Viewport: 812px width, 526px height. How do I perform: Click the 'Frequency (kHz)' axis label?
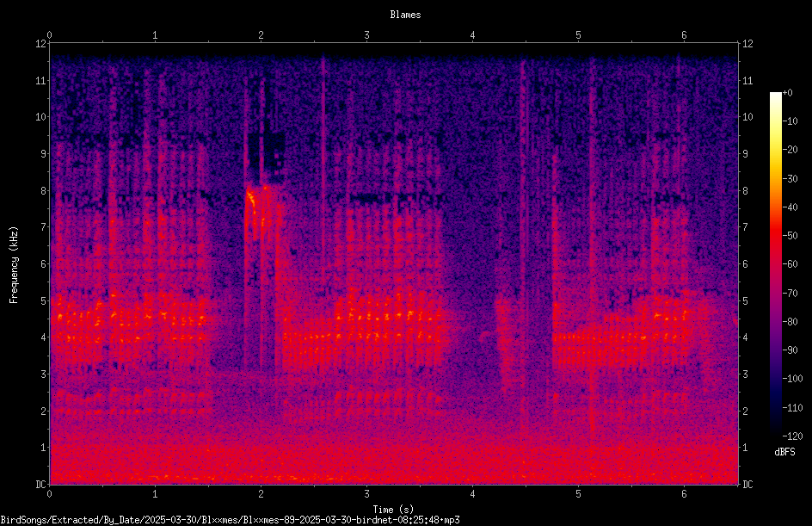coord(14,265)
